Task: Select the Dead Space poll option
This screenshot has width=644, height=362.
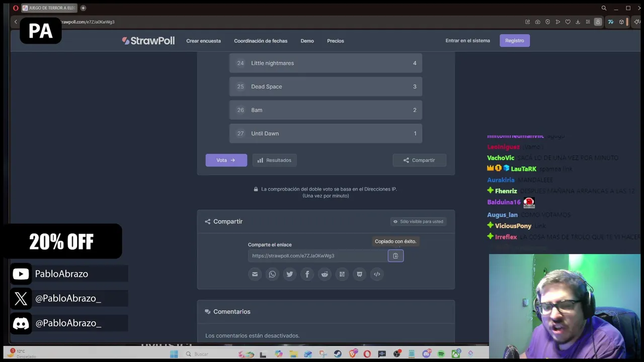Action: pos(326,86)
